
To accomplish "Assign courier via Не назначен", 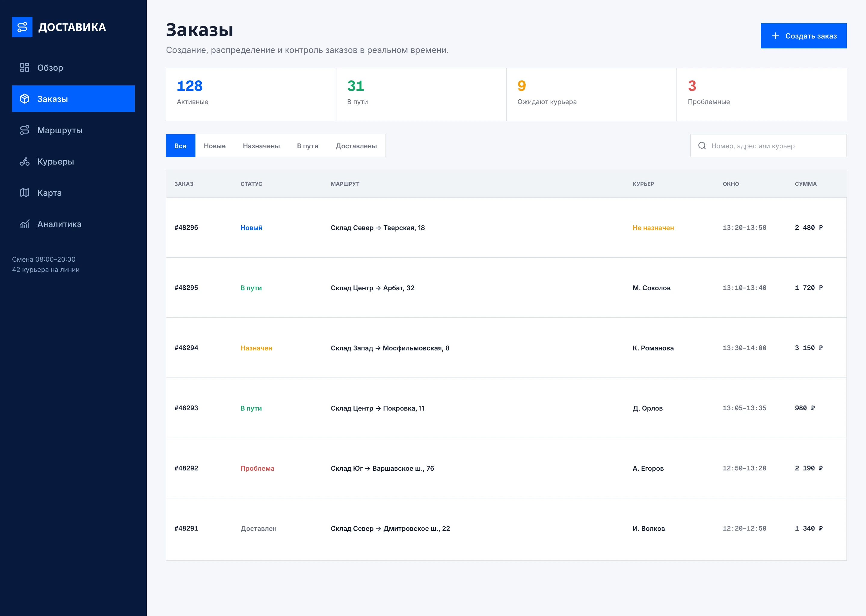I will pos(653,228).
